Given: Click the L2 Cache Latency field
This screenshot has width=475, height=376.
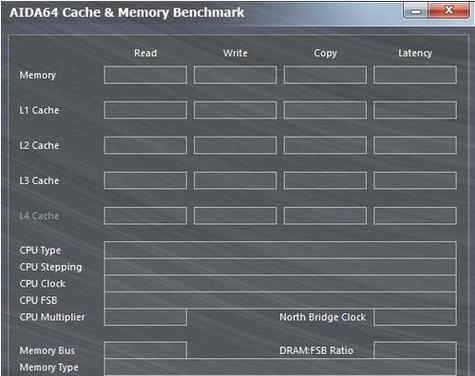Looking at the screenshot, I should click(415, 145).
